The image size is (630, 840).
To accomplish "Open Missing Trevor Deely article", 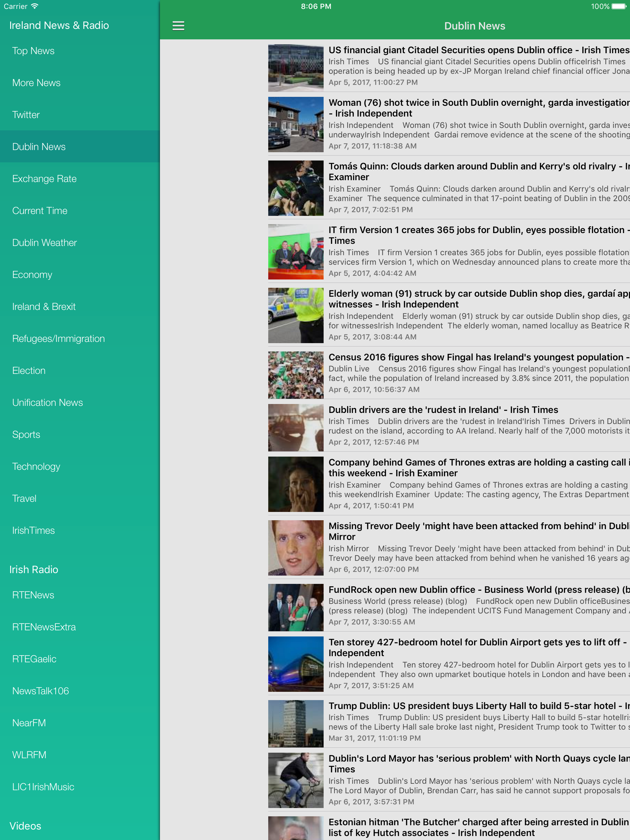I will (x=449, y=547).
